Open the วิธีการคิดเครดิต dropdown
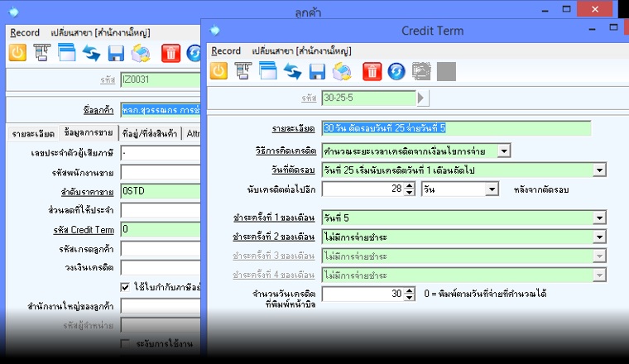Screen dimensions: 629x364 (503, 151)
